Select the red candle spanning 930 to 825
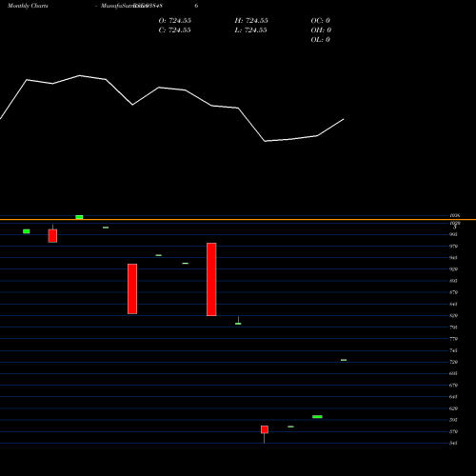 coord(132,289)
